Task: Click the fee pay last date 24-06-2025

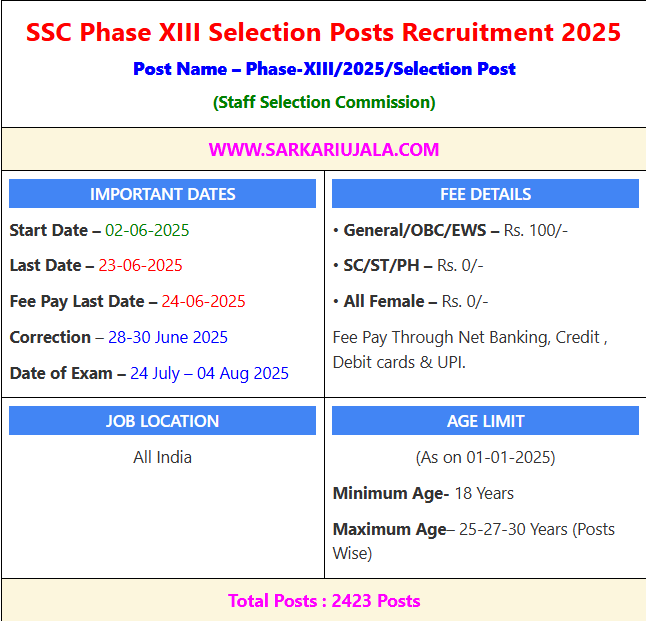Action: pyautogui.click(x=203, y=301)
